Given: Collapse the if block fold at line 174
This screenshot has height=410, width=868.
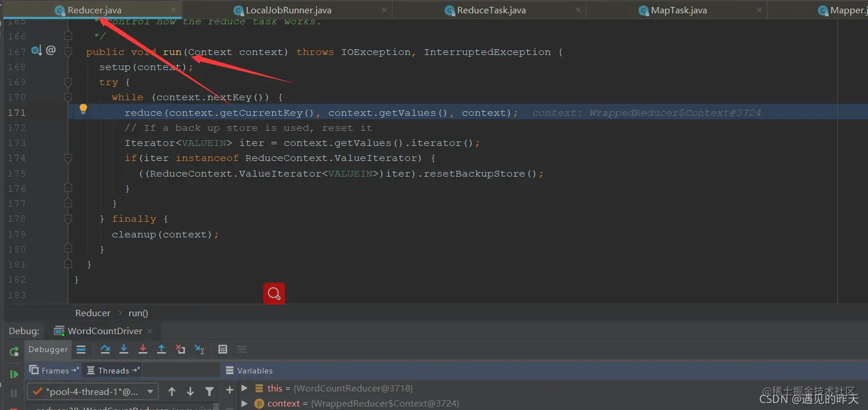Looking at the screenshot, I should coord(68,158).
